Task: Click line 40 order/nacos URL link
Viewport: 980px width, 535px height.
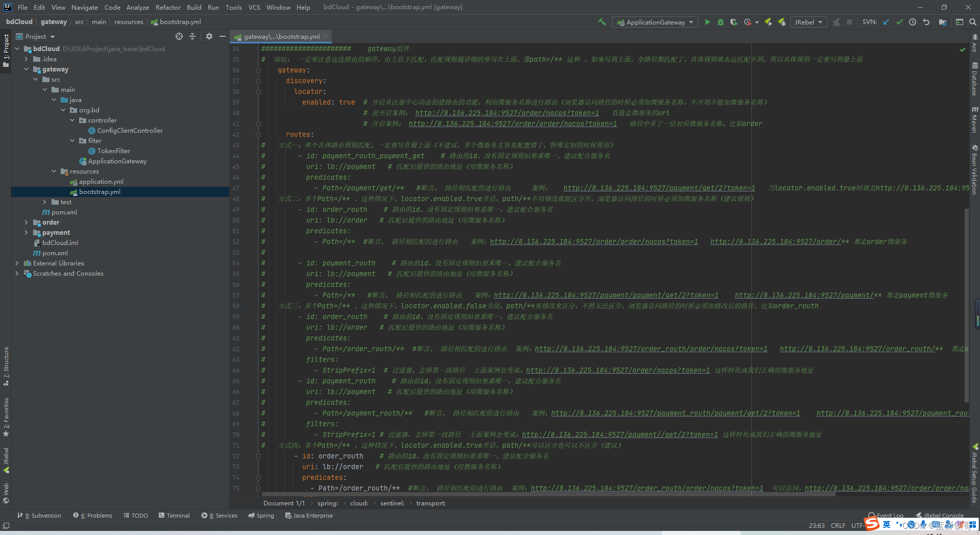Action: [507, 113]
